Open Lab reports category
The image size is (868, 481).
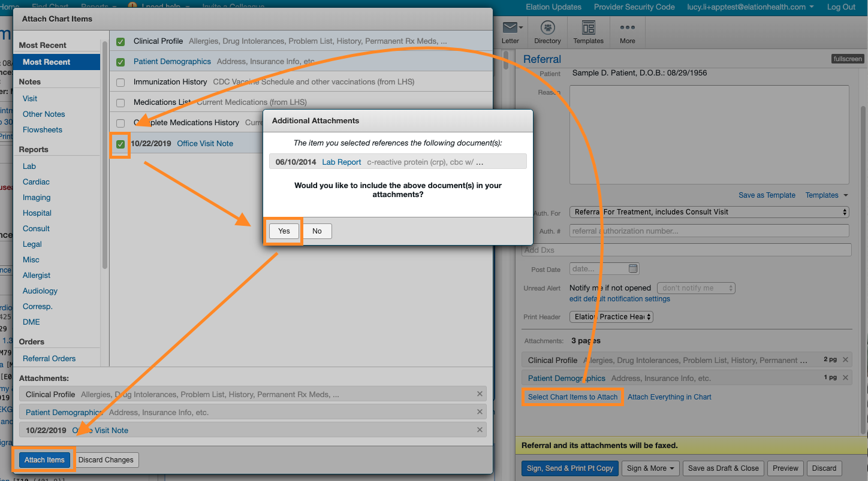[29, 166]
